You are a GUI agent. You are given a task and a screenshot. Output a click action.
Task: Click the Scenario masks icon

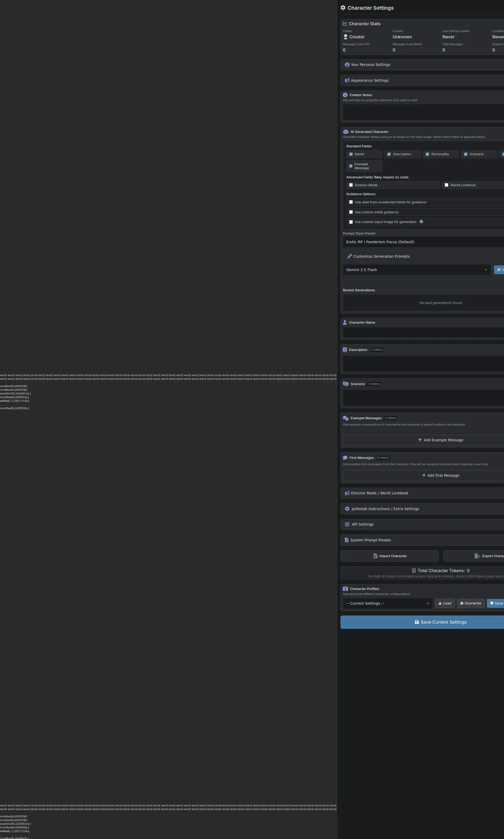coord(346,384)
